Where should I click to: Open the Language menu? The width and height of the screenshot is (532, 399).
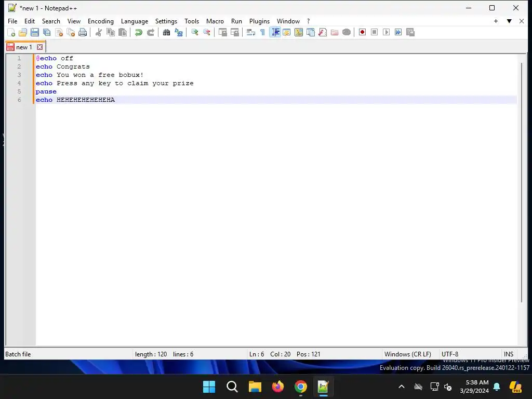pyautogui.click(x=135, y=21)
